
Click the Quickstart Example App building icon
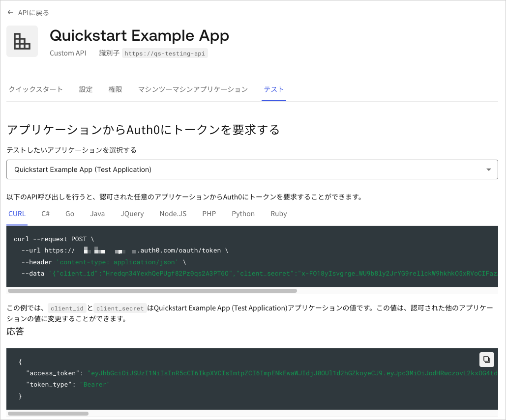pyautogui.click(x=22, y=41)
